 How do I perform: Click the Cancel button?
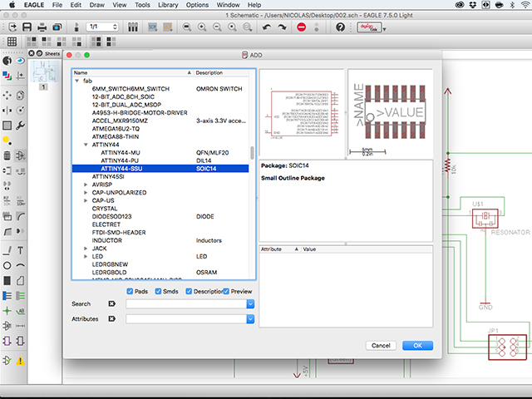(x=381, y=346)
